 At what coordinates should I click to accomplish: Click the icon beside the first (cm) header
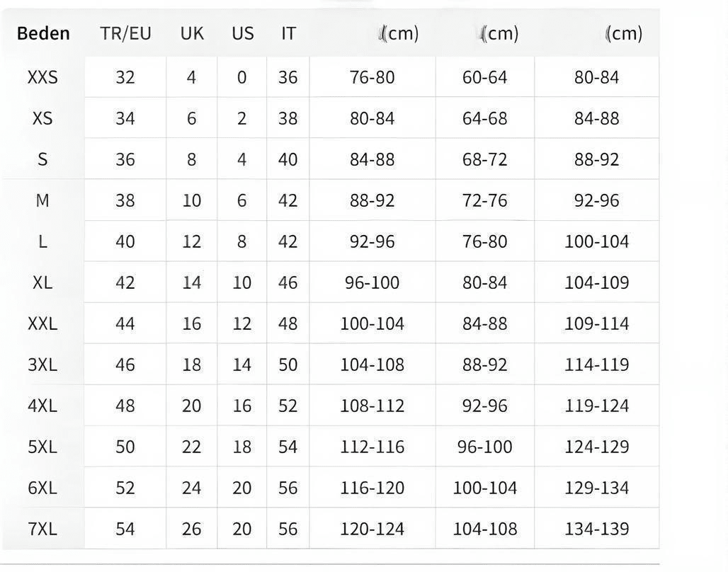pyautogui.click(x=383, y=33)
